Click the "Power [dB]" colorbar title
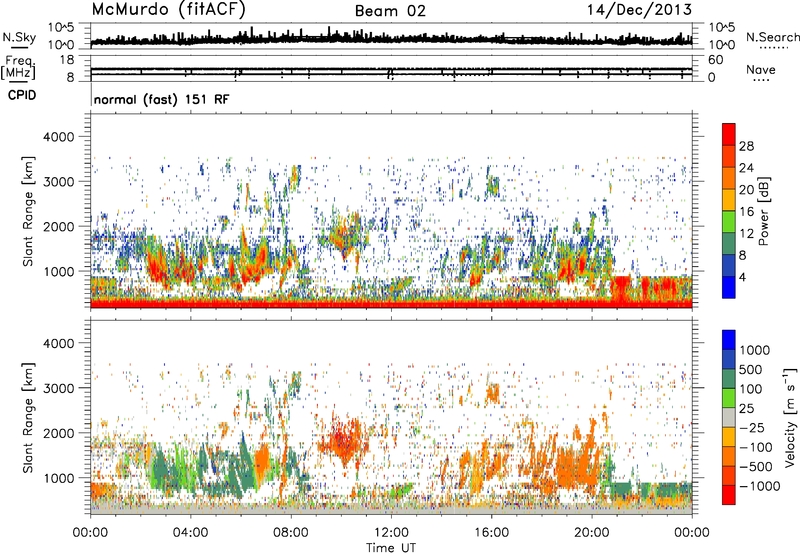 [x=763, y=211]
